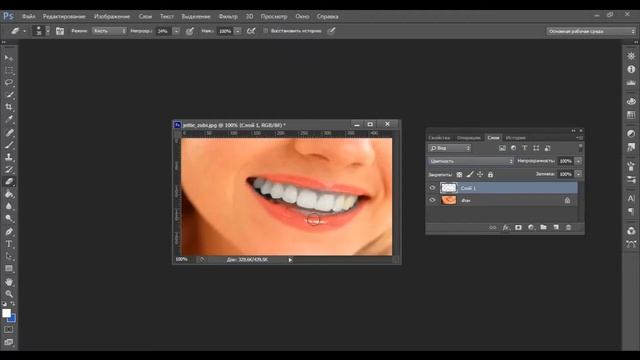This screenshot has width=640, height=360.
Task: Click add layer style fx icon
Action: coord(506,227)
